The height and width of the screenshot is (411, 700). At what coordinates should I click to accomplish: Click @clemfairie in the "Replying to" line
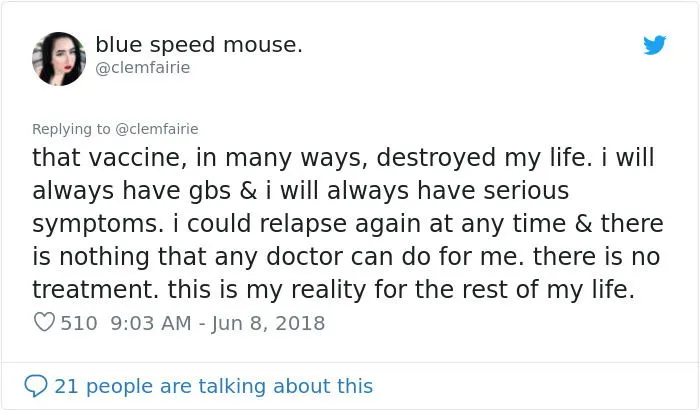[157, 128]
